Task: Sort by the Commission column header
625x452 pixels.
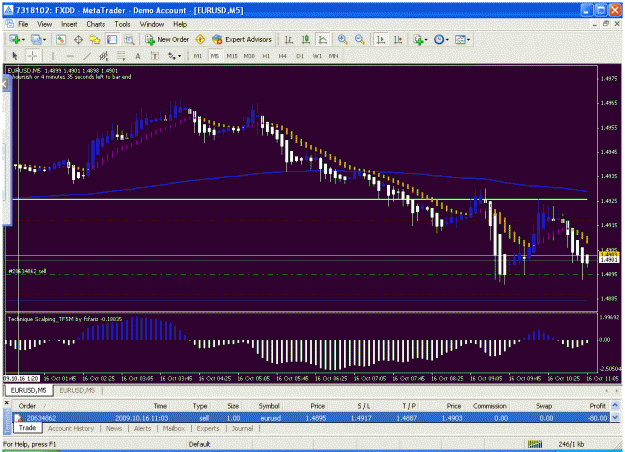Action: (489, 406)
